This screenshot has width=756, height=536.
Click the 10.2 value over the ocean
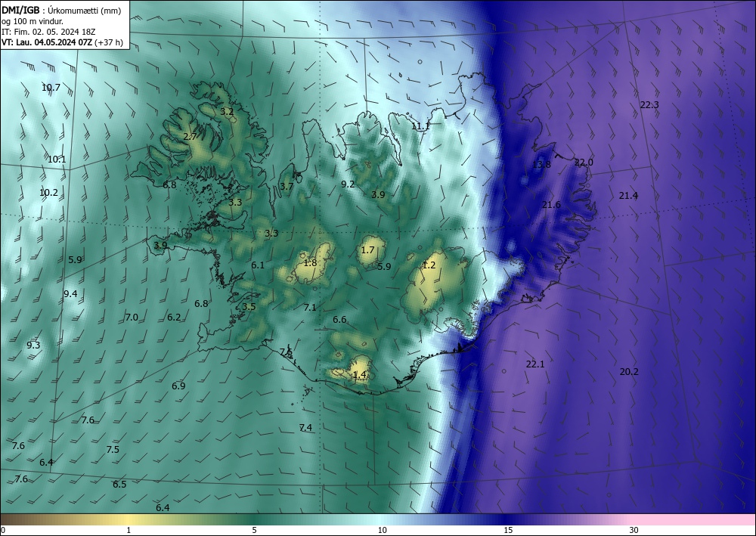coord(48,193)
